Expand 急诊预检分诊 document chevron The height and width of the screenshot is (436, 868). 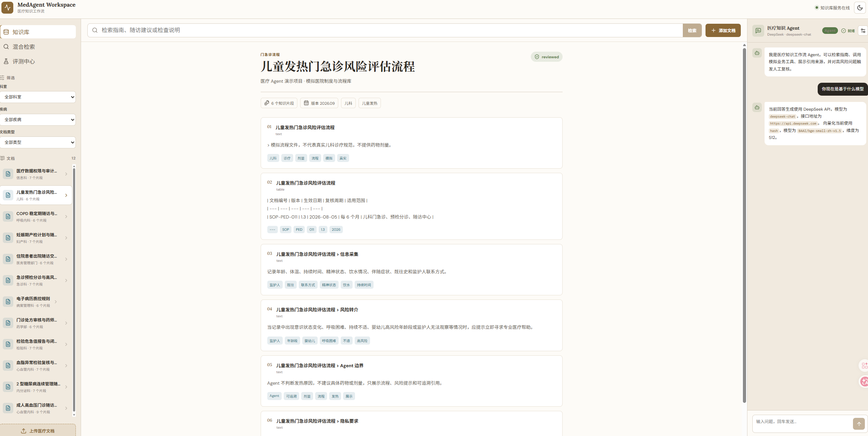[66, 280]
